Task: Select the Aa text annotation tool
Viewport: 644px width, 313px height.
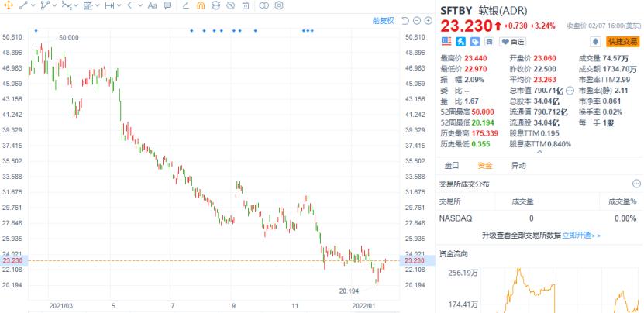Action: pyautogui.click(x=153, y=5)
